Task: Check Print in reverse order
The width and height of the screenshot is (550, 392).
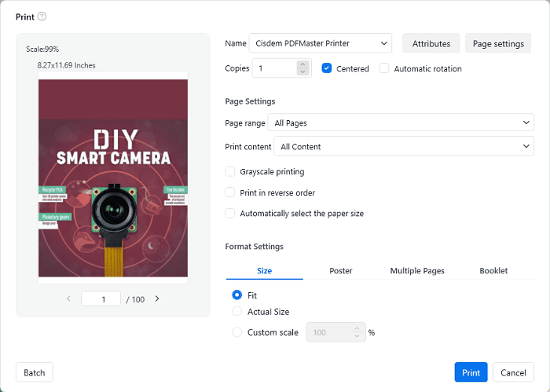Action: click(230, 192)
